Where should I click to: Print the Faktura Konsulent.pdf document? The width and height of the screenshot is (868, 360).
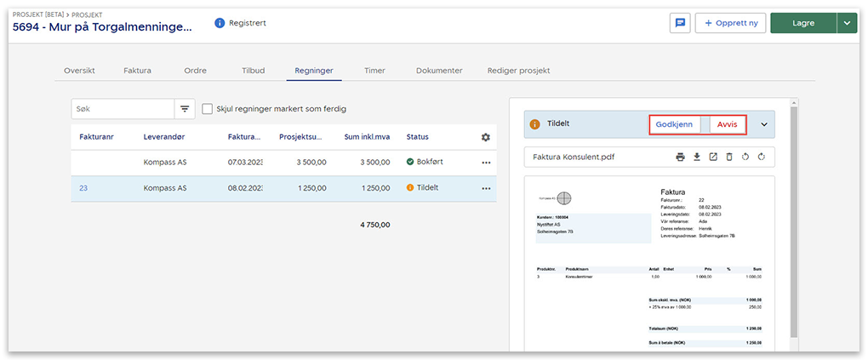point(680,157)
